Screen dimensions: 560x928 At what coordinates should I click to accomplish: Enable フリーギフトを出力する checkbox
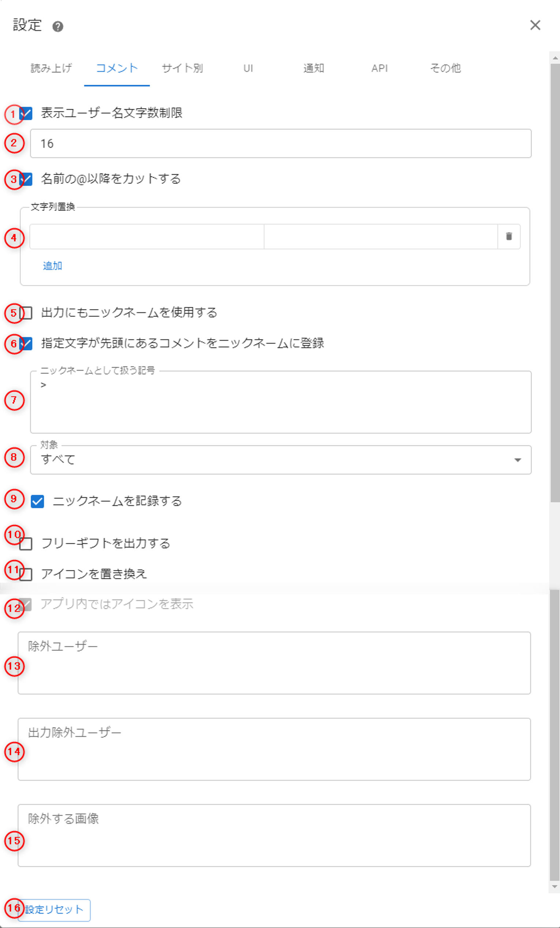point(26,544)
